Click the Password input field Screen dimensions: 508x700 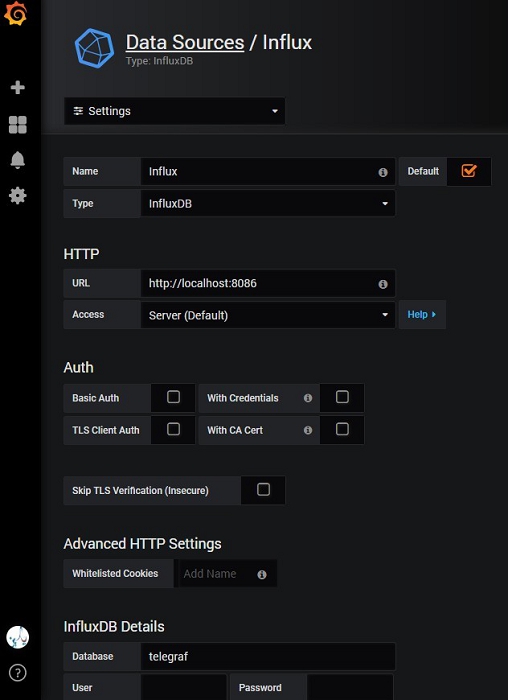click(350, 687)
